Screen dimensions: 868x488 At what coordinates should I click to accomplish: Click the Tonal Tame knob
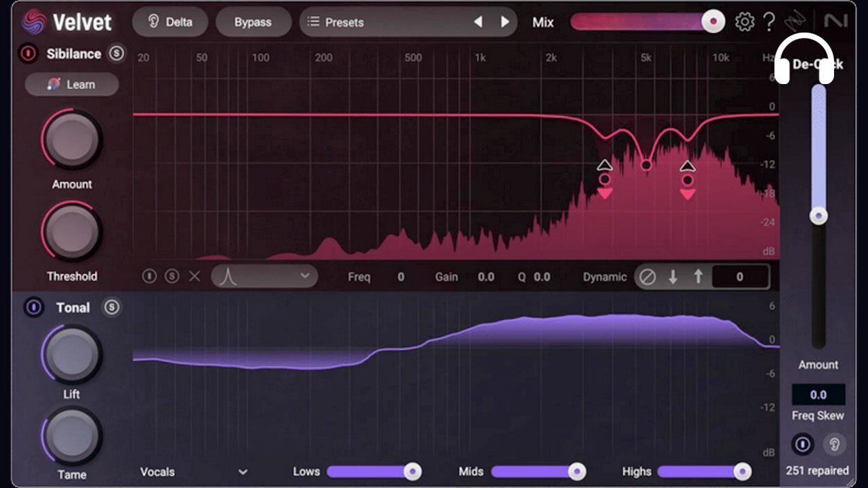tap(71, 436)
